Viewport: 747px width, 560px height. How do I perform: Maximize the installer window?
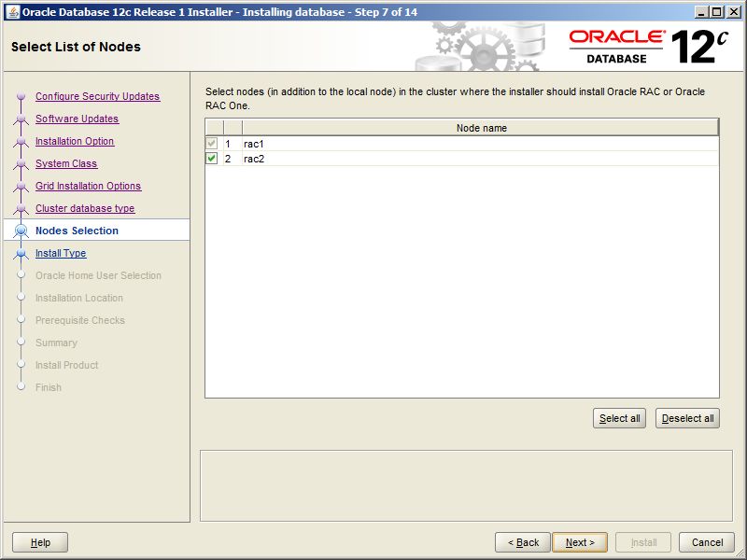coord(717,12)
